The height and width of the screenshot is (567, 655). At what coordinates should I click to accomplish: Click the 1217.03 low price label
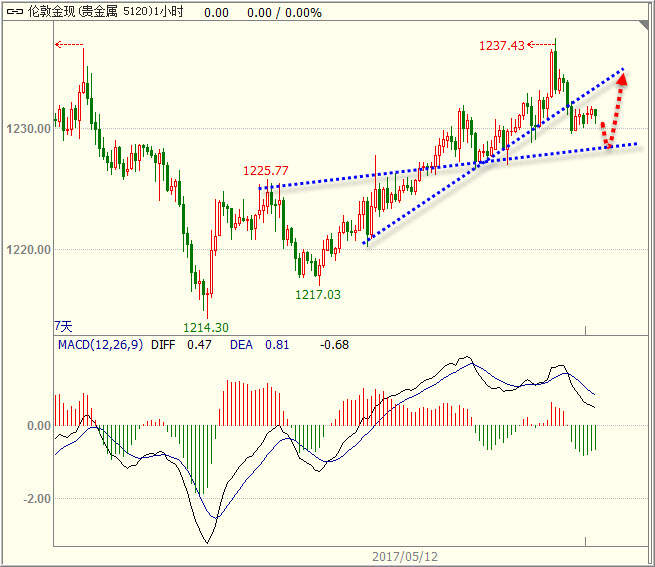tap(318, 295)
